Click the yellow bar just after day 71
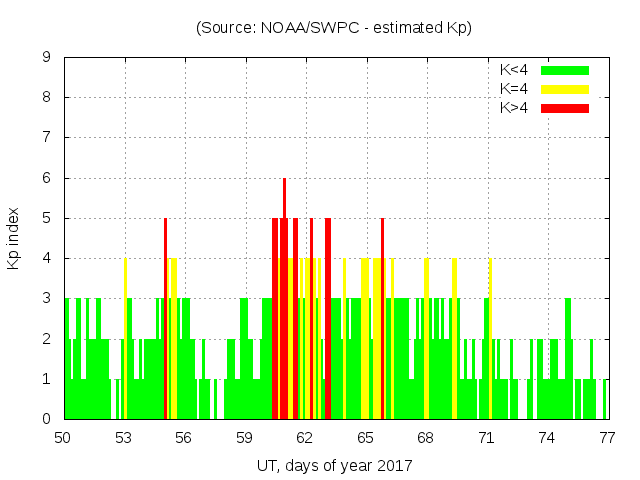This screenshot has width=640, height=480. pos(490,340)
